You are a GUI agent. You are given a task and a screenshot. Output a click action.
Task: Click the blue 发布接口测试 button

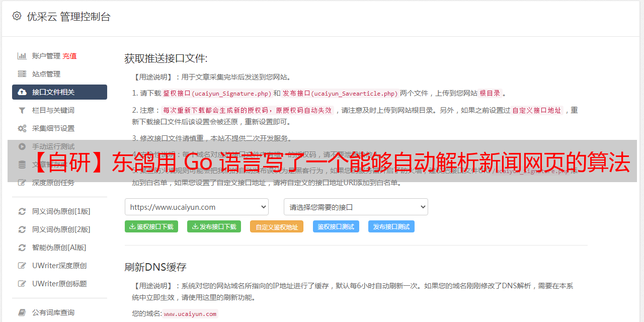tap(391, 226)
